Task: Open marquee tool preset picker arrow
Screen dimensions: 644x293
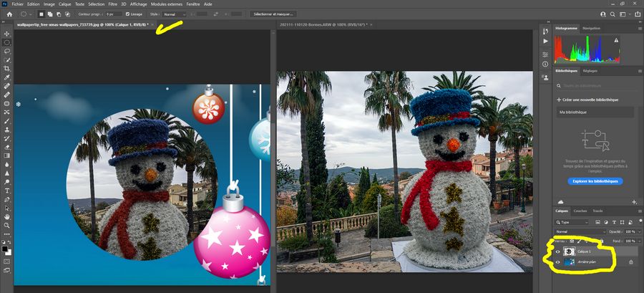Action: point(30,14)
